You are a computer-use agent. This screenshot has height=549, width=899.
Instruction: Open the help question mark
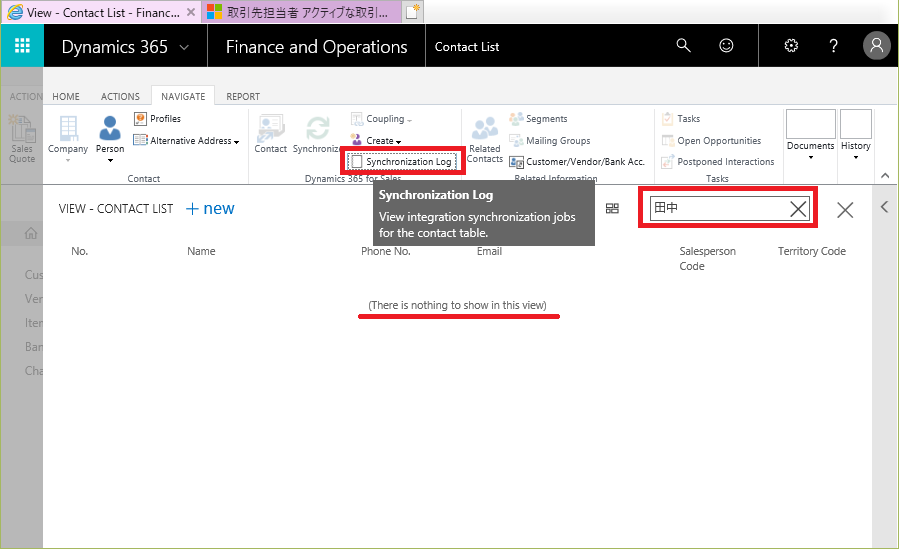[x=834, y=45]
